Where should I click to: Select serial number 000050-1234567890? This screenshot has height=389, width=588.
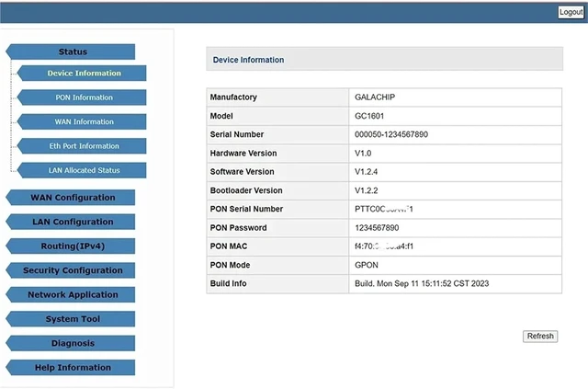tap(391, 134)
